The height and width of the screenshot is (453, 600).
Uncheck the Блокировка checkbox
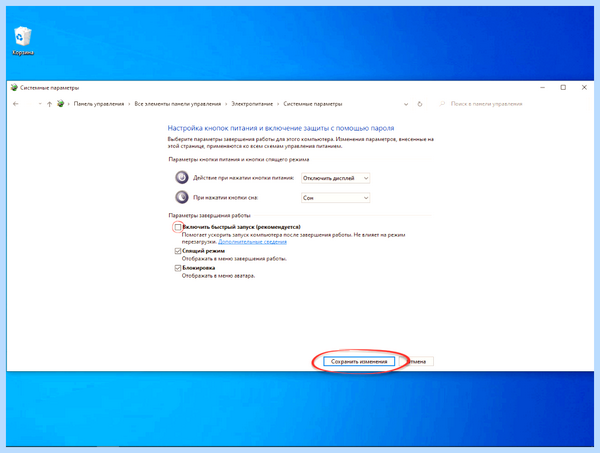coord(178,268)
